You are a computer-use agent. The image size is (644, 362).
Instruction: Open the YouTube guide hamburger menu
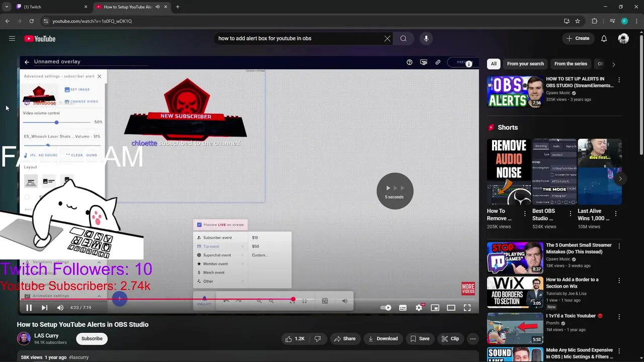12,39
